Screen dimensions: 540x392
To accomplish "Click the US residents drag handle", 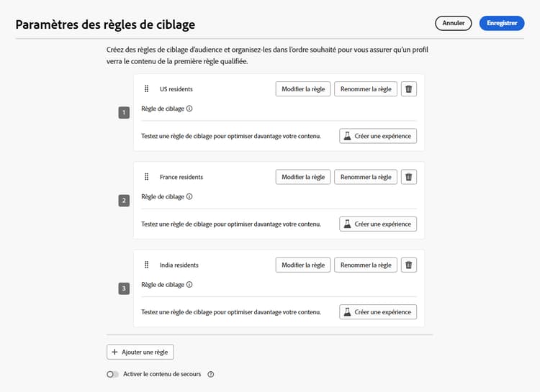I will pos(146,89).
